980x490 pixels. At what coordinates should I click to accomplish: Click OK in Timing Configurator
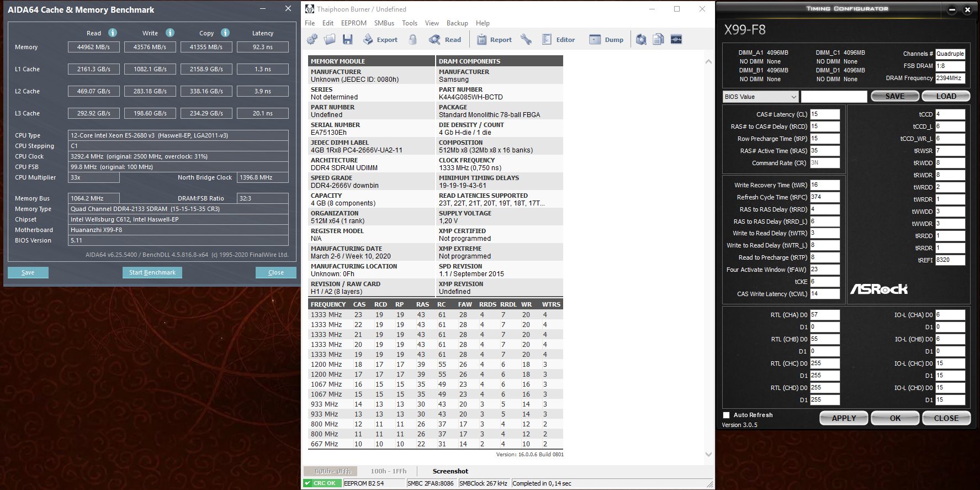895,418
